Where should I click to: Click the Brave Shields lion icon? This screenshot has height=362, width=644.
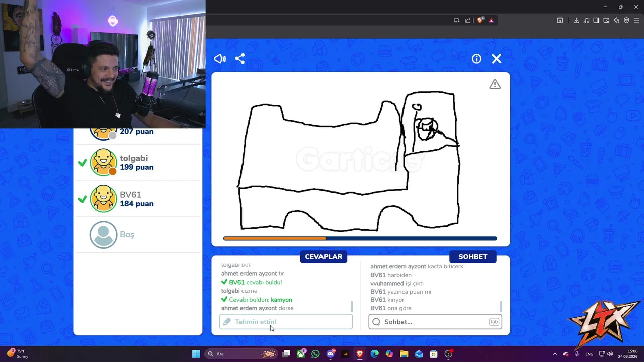click(x=480, y=20)
